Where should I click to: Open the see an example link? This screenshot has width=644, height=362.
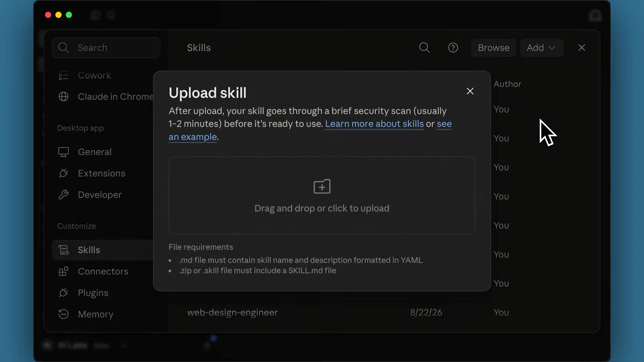pyautogui.click(x=444, y=124)
